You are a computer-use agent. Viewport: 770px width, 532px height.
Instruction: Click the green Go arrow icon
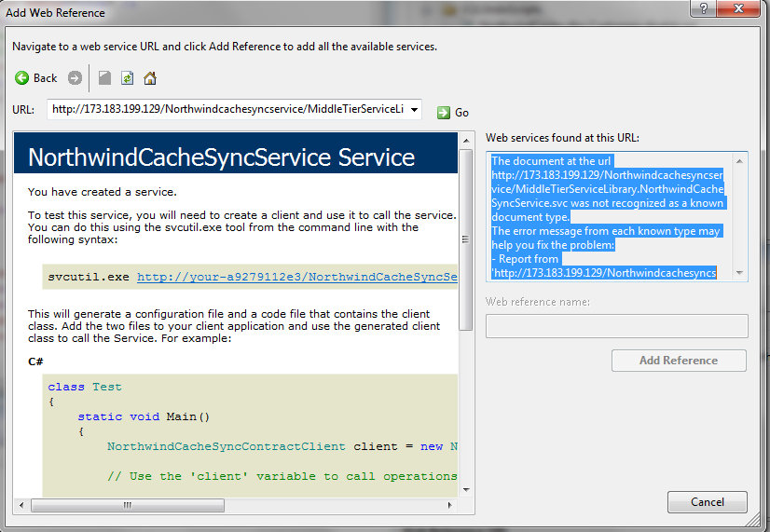point(444,113)
